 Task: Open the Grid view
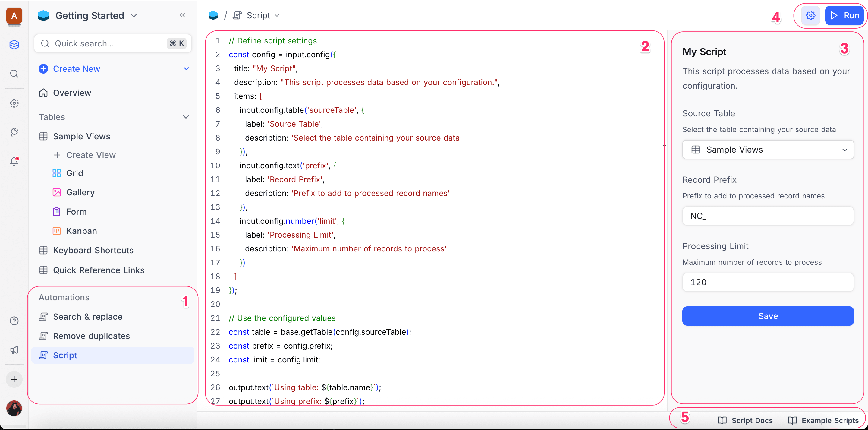pos(74,173)
